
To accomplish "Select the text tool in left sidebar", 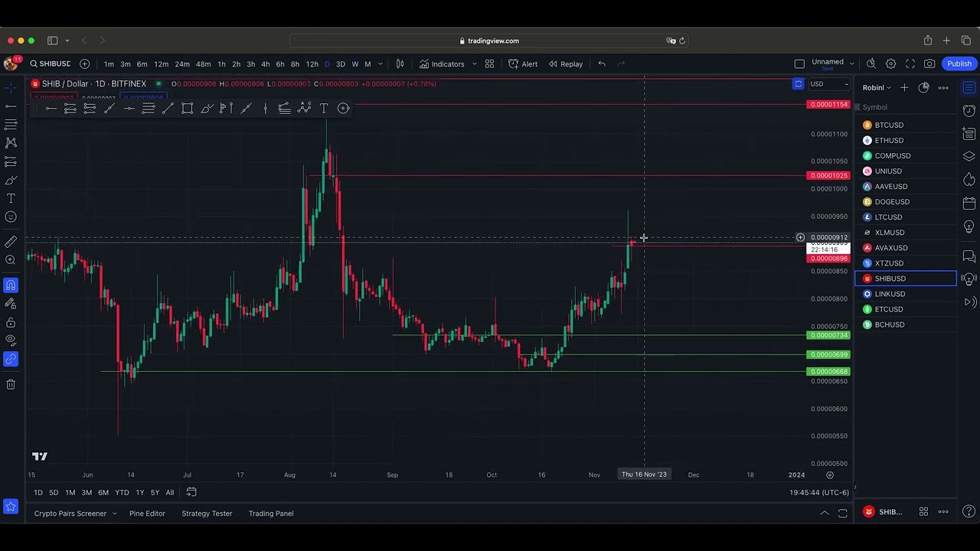I will coord(11,198).
